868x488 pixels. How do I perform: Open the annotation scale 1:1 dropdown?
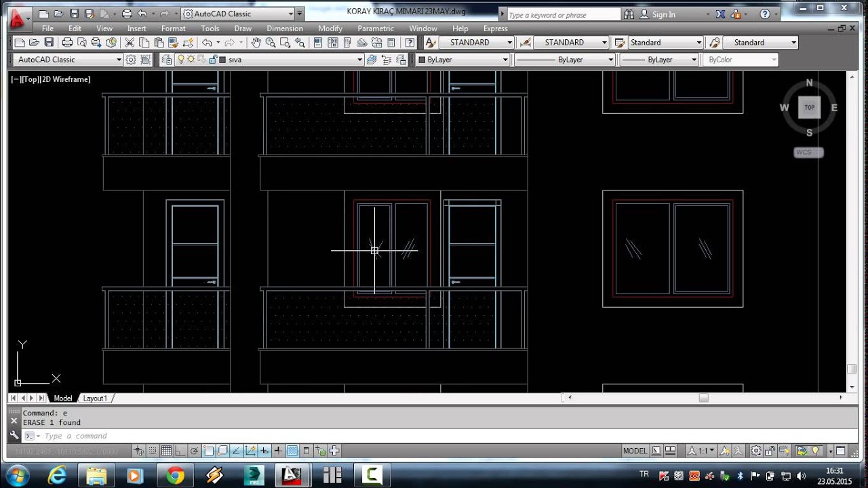701,451
